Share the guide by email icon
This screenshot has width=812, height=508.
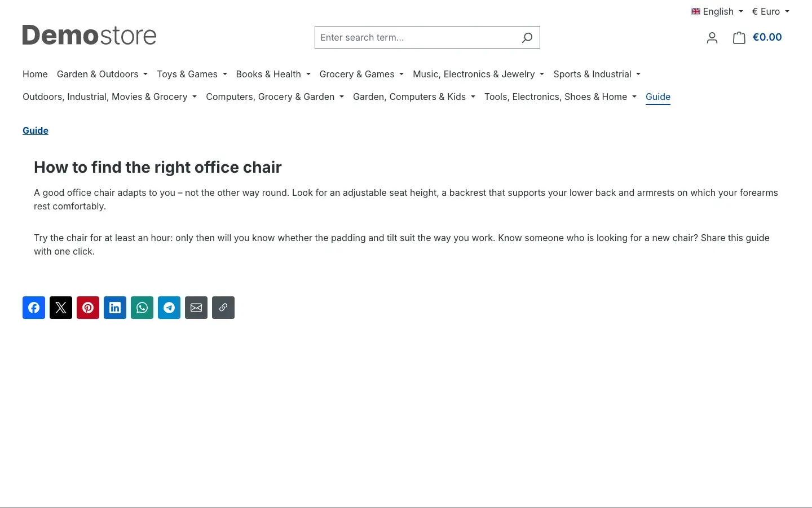[196, 308]
